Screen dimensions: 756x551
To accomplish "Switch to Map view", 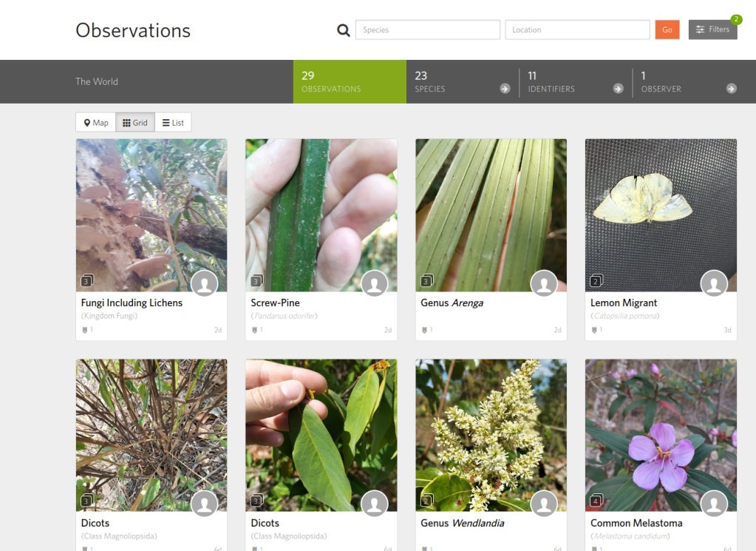I will pyautogui.click(x=96, y=123).
